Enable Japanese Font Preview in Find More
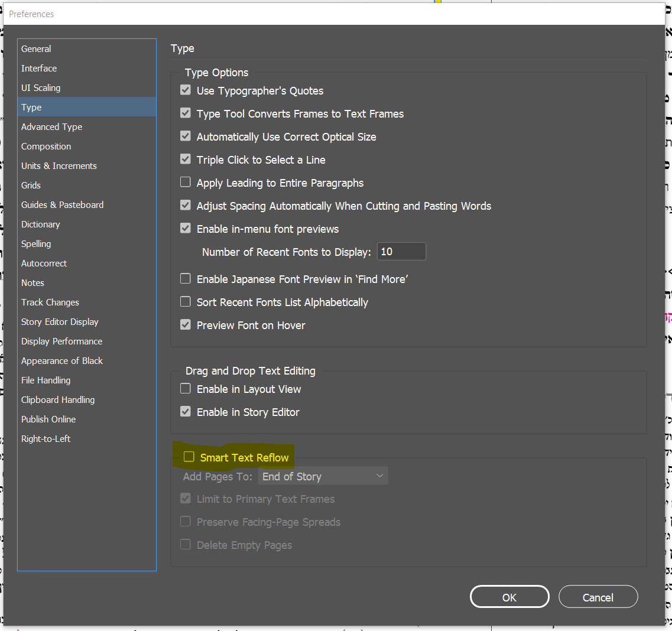This screenshot has height=631, width=672. click(x=186, y=279)
